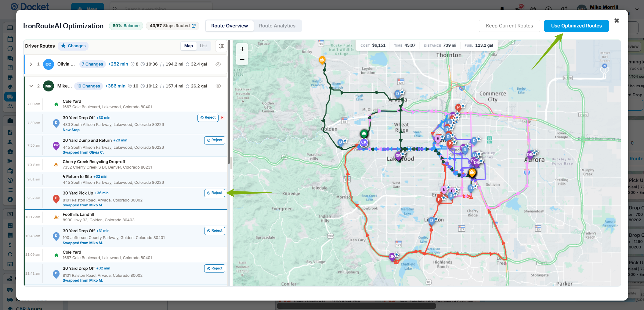Collapse Mike's route row

(31, 86)
